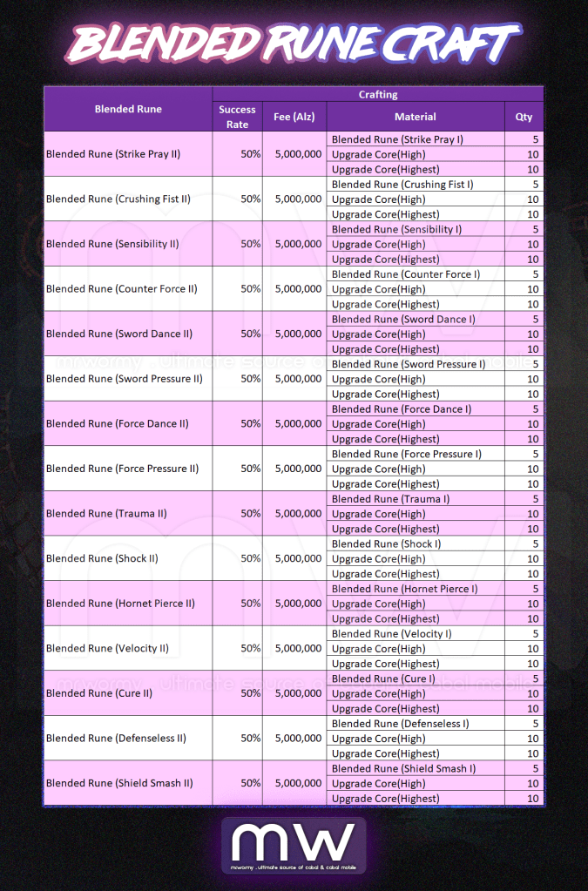Click the Blended Rune Craft title
Image resolution: width=588 pixels, height=891 pixels.
[x=294, y=43]
